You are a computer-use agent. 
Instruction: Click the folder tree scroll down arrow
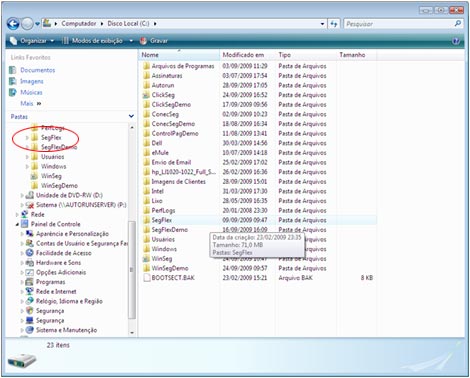[x=132, y=332]
